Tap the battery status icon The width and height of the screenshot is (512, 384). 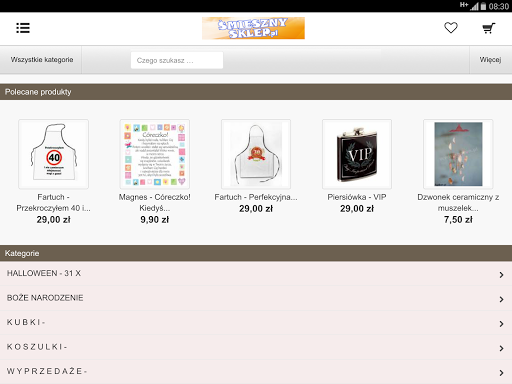(483, 6)
